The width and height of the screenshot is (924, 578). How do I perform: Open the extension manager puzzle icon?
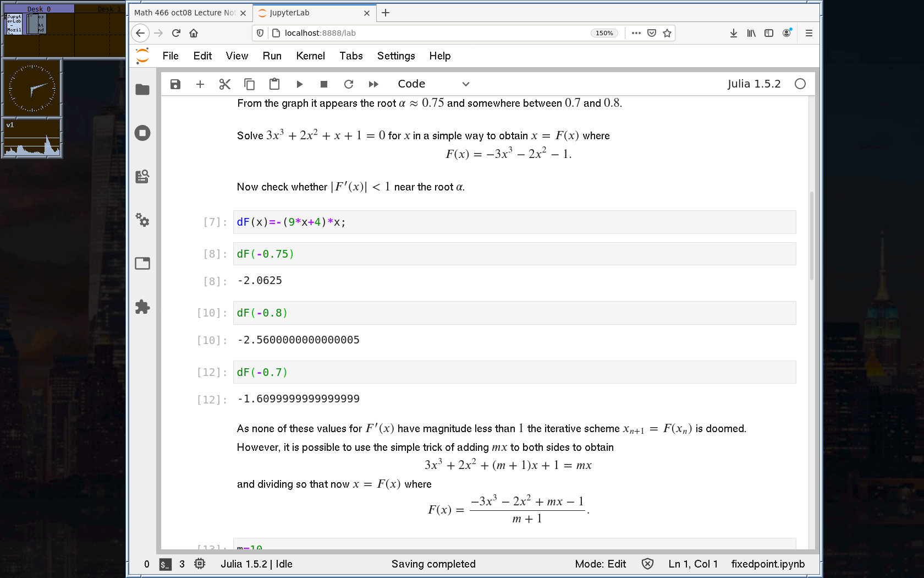click(x=142, y=307)
